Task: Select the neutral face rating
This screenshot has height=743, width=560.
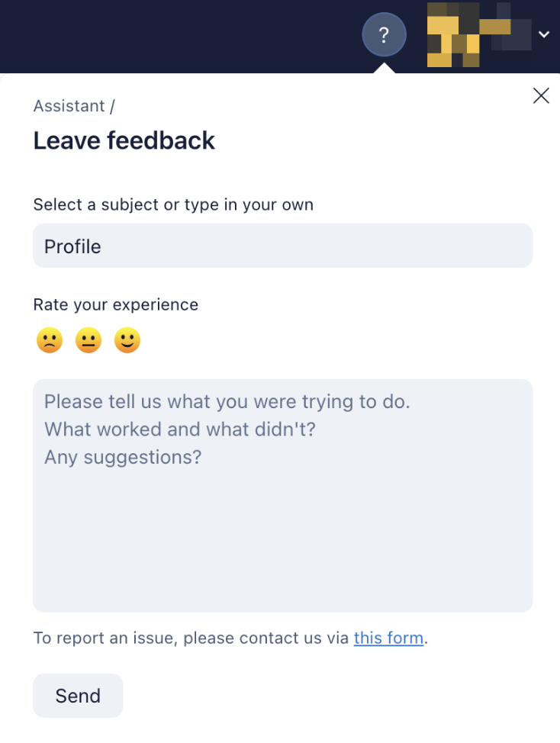Action: (89, 340)
